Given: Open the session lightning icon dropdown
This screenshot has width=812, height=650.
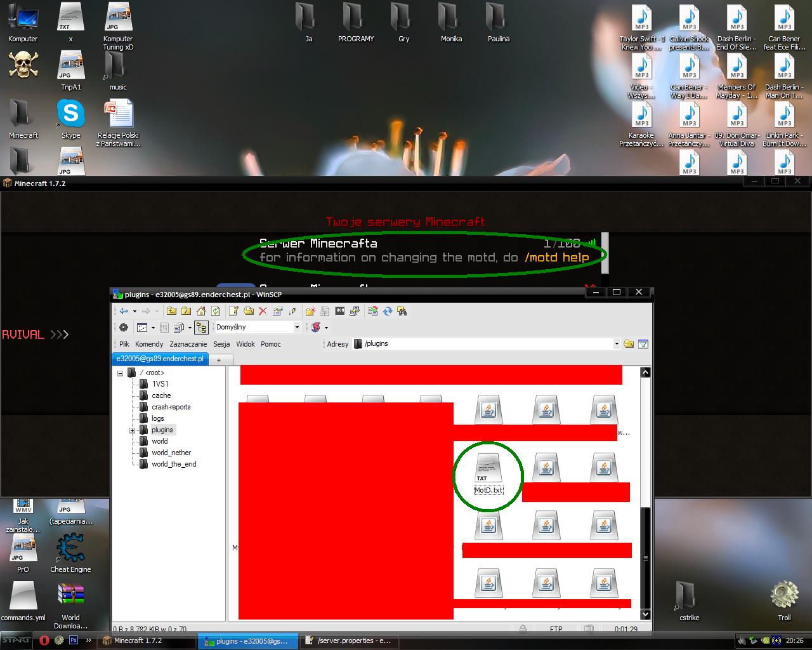Looking at the screenshot, I should (326, 328).
